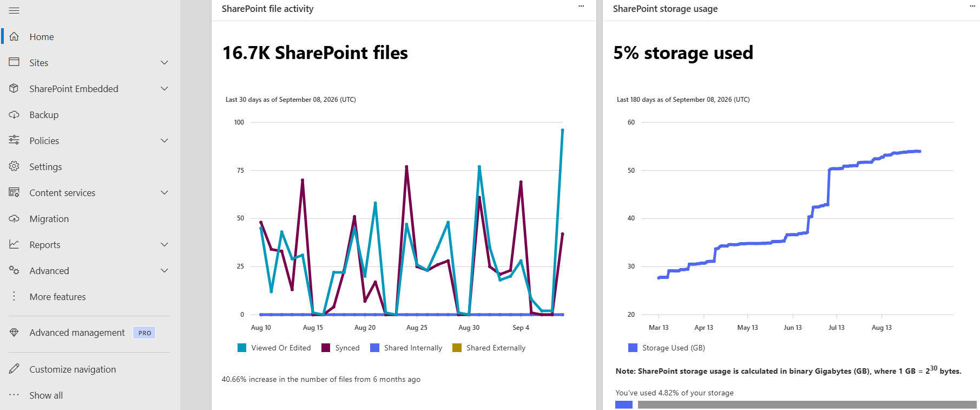Click the storage used progress bar
The image size is (980, 410).
(796, 405)
